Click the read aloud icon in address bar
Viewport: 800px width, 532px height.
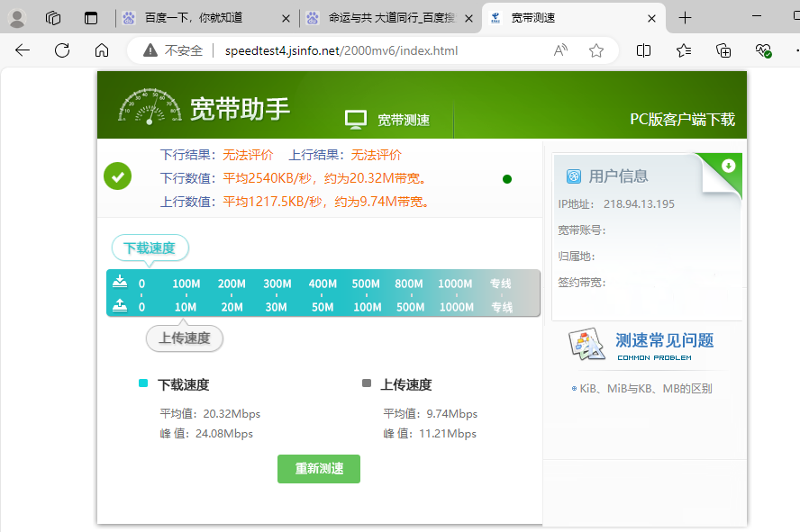[560, 50]
